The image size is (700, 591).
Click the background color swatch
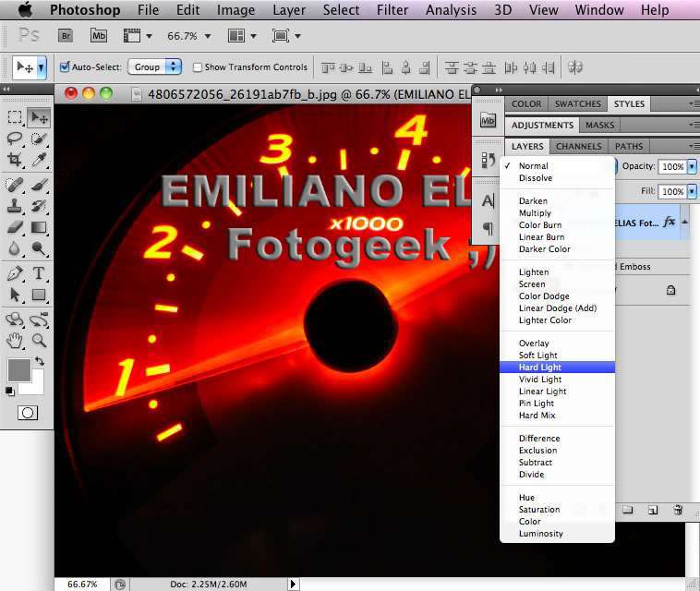tap(38, 386)
